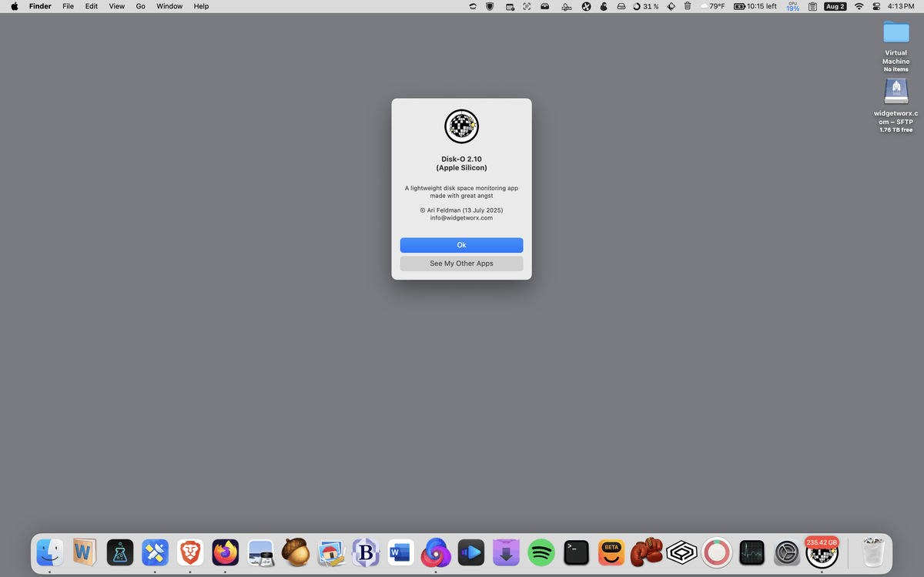Screen dimensions: 924x577
Task: Click the info@widgetworx.com email text
Action: pyautogui.click(x=461, y=218)
